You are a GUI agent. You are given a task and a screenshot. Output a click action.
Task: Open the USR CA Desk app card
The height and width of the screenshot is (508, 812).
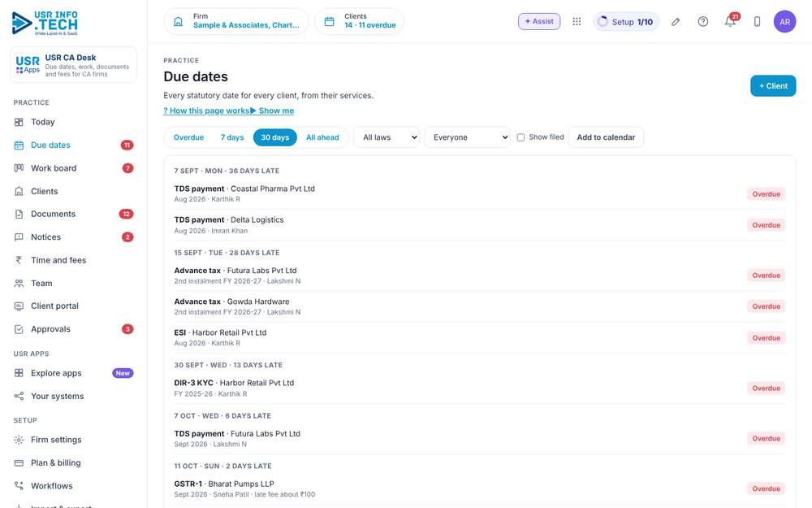74,65
